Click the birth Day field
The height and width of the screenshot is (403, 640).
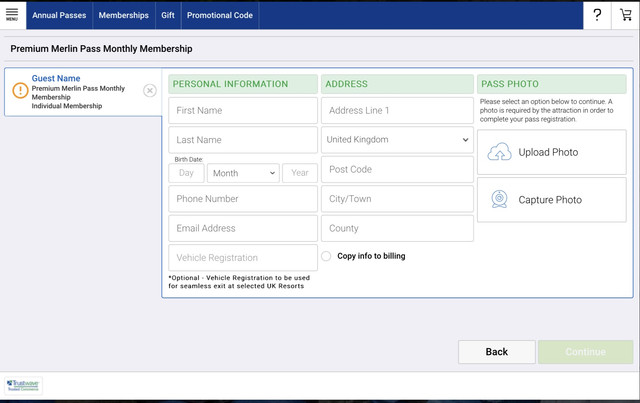tap(186, 173)
